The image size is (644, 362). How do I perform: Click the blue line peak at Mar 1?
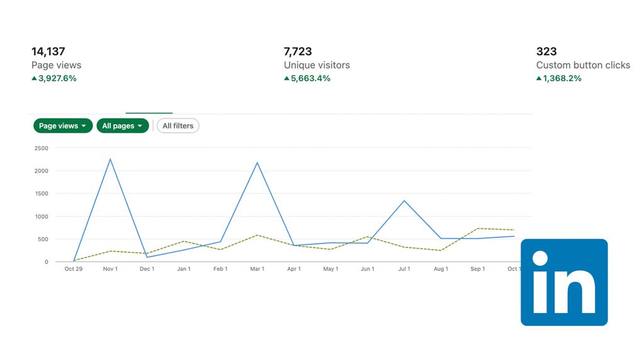click(257, 163)
